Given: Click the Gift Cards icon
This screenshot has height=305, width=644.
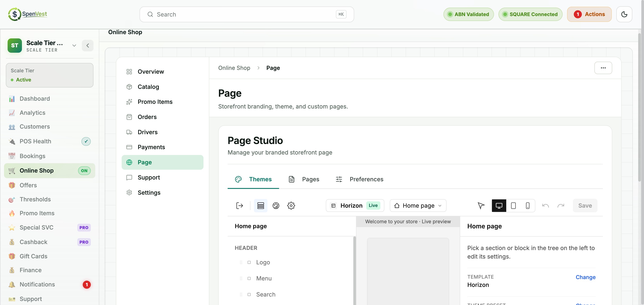Looking at the screenshot, I should (x=12, y=256).
